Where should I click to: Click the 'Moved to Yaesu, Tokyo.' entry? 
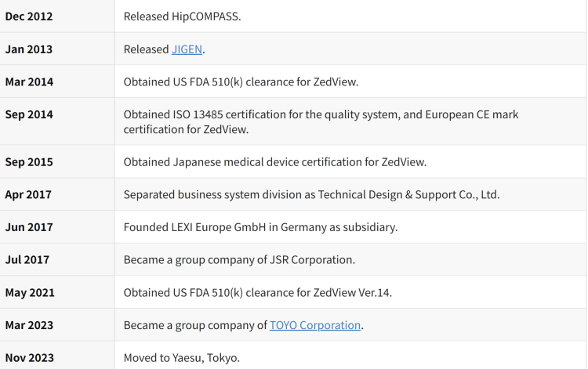[182, 358]
